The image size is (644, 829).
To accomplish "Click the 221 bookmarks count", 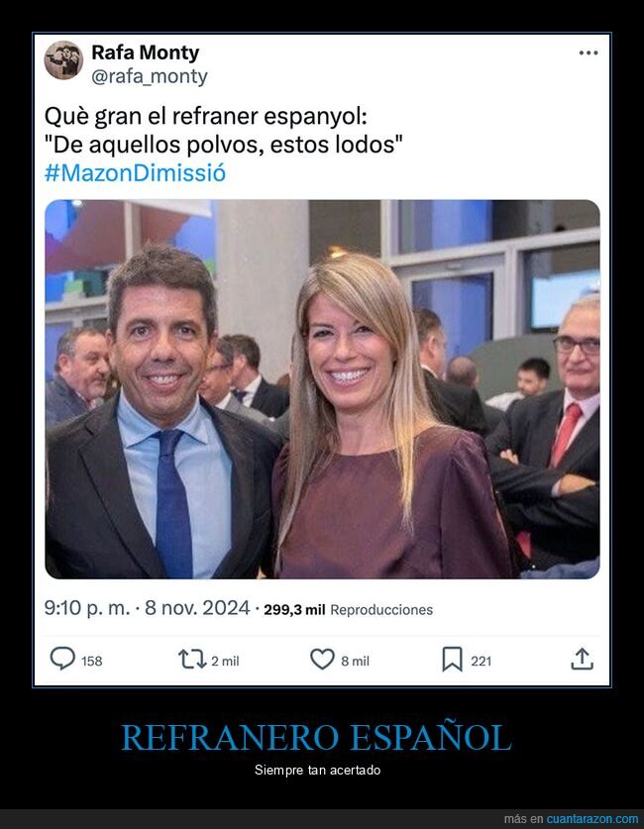I will tap(482, 661).
